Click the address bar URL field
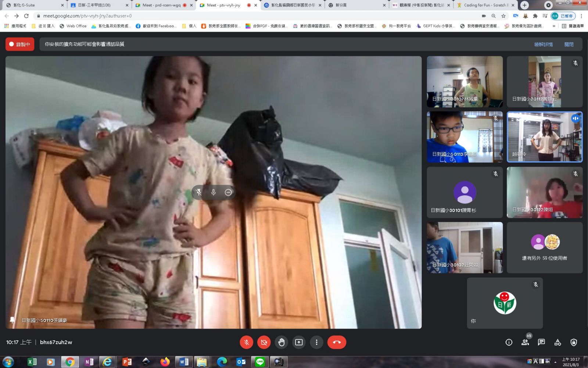 pos(257,16)
